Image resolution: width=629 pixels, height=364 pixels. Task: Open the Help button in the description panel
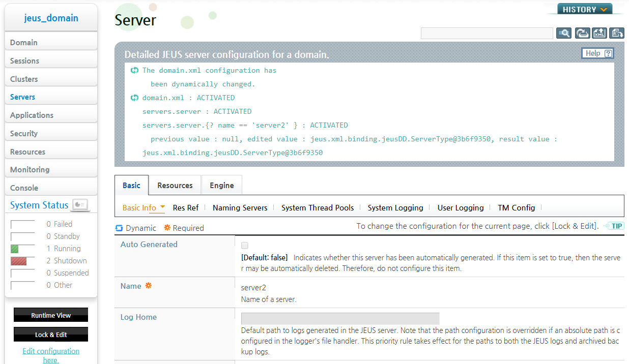click(x=597, y=53)
